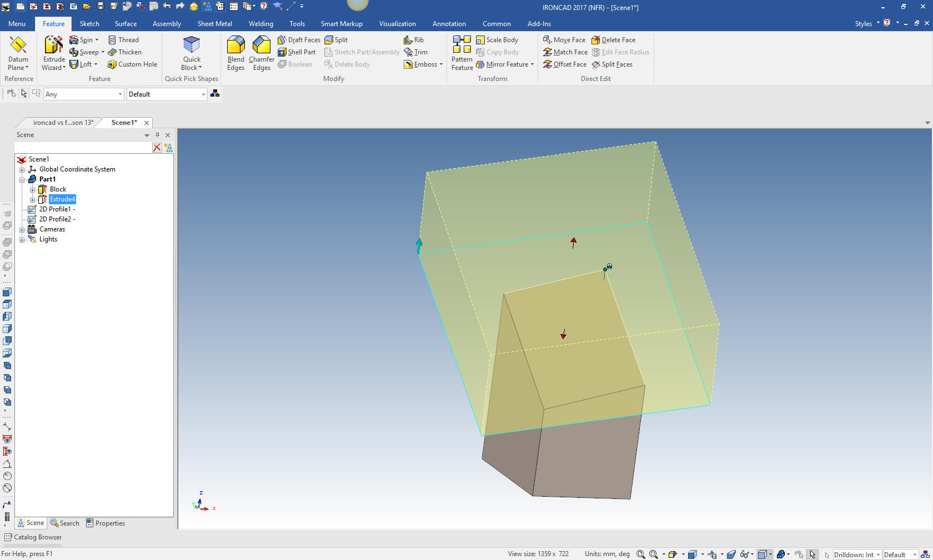The width and height of the screenshot is (933, 560).
Task: Open the Sketch ribbon tab
Action: [x=89, y=24]
